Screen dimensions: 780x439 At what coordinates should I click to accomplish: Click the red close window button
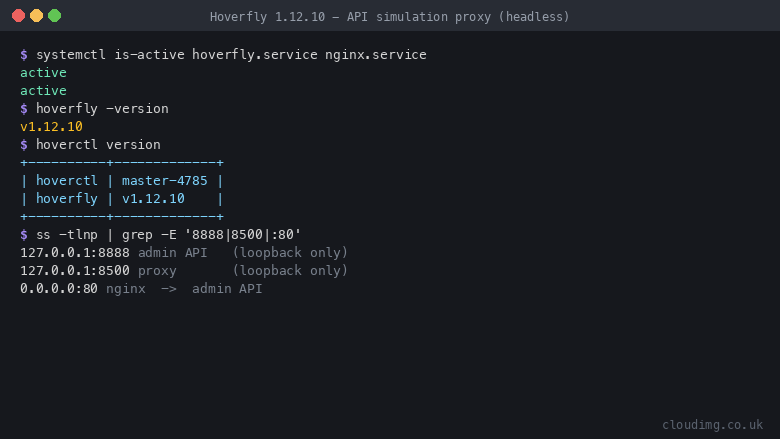[x=18, y=16]
